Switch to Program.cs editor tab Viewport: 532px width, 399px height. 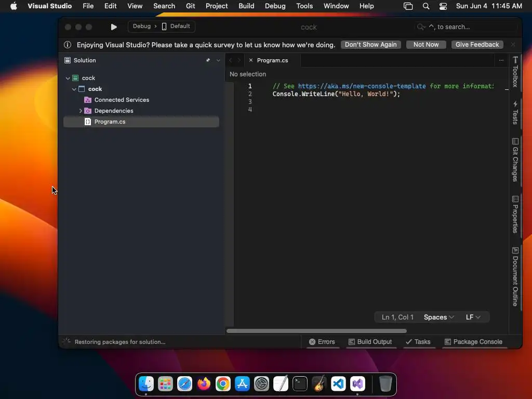pyautogui.click(x=272, y=60)
